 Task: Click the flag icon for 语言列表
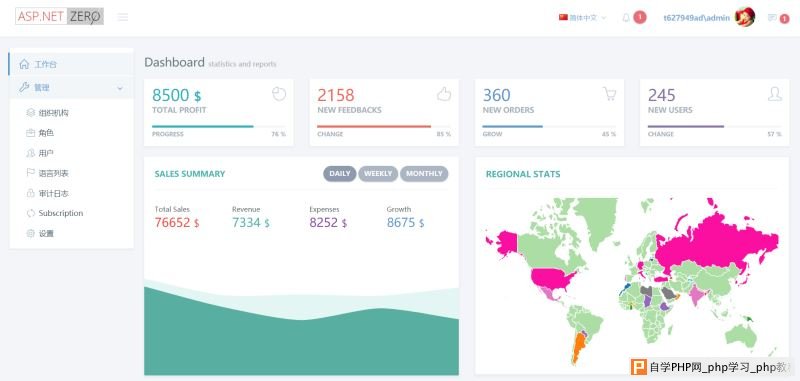click(x=31, y=173)
